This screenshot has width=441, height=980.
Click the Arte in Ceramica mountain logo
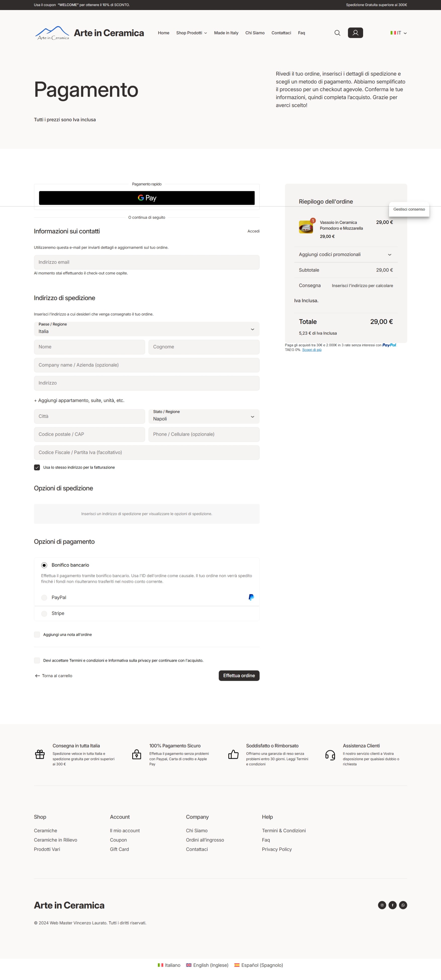[x=52, y=33]
